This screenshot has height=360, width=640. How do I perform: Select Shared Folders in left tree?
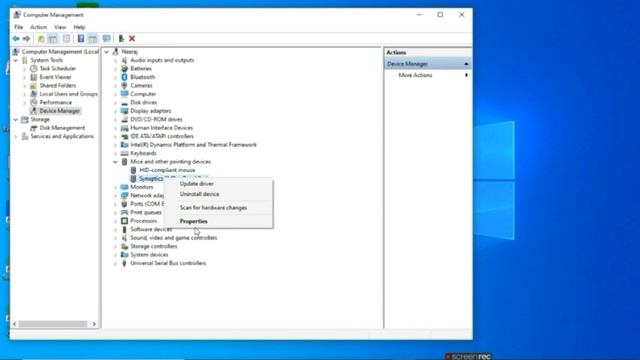(58, 86)
